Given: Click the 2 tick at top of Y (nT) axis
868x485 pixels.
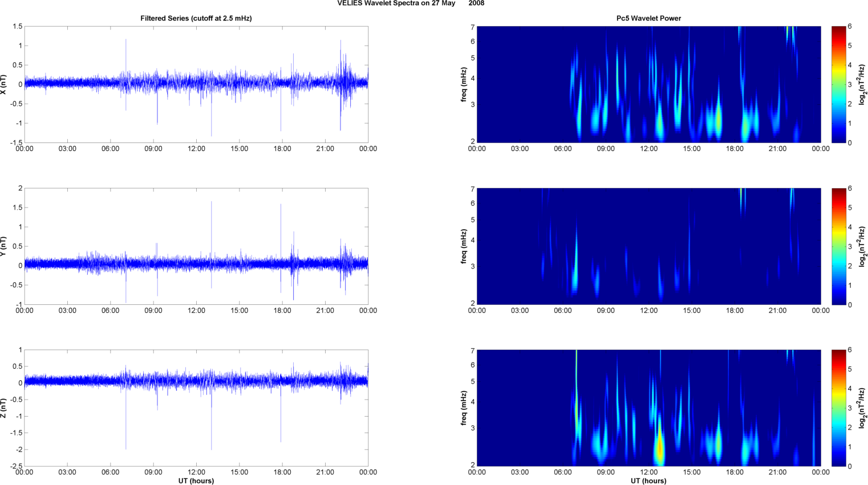Looking at the screenshot, I should [x=21, y=189].
